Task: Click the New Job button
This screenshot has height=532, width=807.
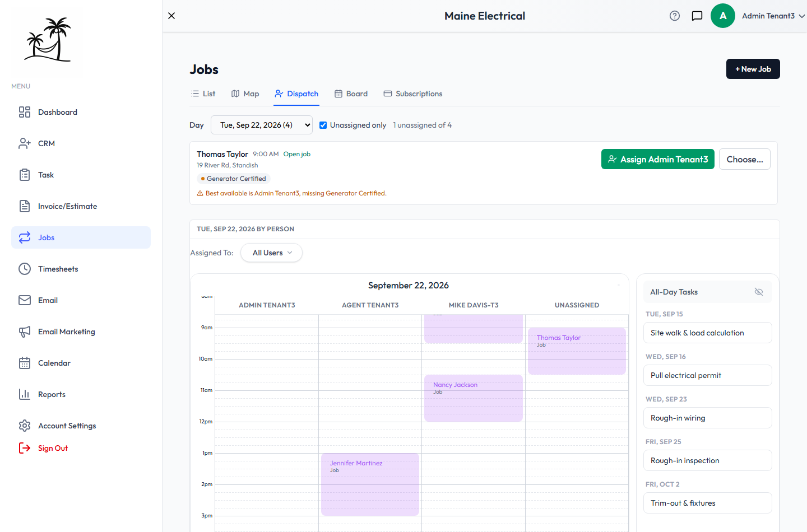Action: [753, 69]
